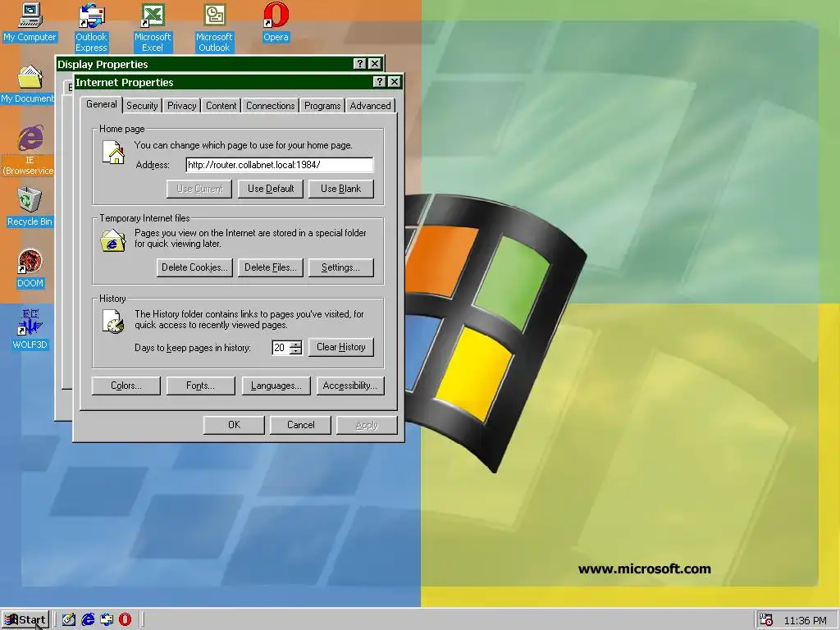Click the Clear History button
The image size is (840, 630).
(x=340, y=347)
